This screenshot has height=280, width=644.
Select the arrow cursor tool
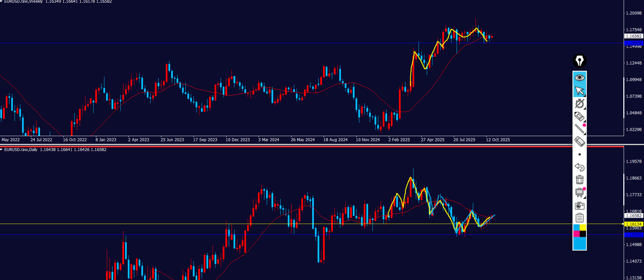click(x=580, y=91)
